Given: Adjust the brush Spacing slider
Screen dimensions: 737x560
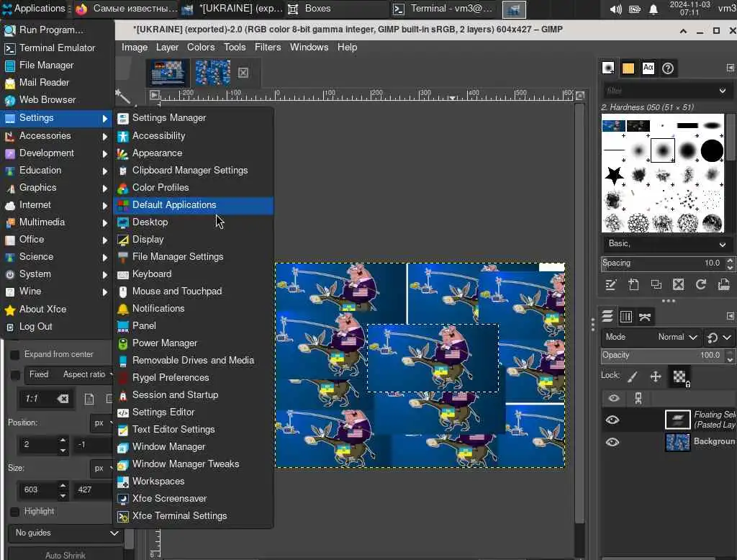Looking at the screenshot, I should point(663,263).
